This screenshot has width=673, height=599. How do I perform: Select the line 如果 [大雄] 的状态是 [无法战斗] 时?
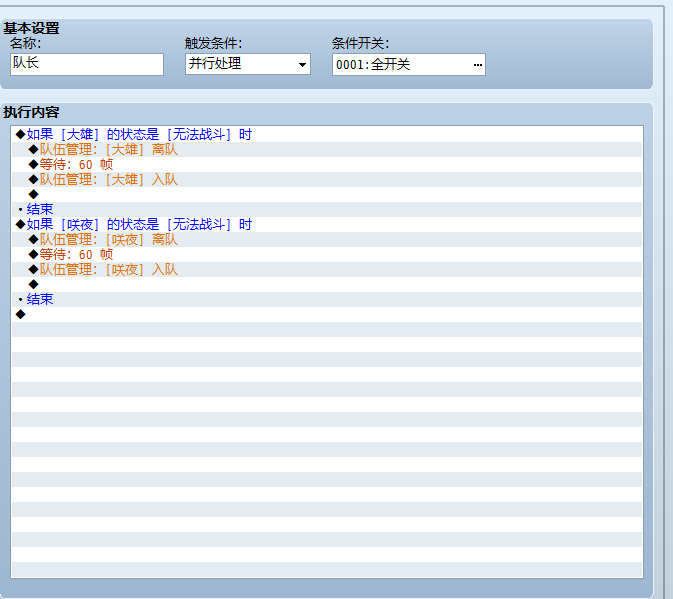coord(327,135)
